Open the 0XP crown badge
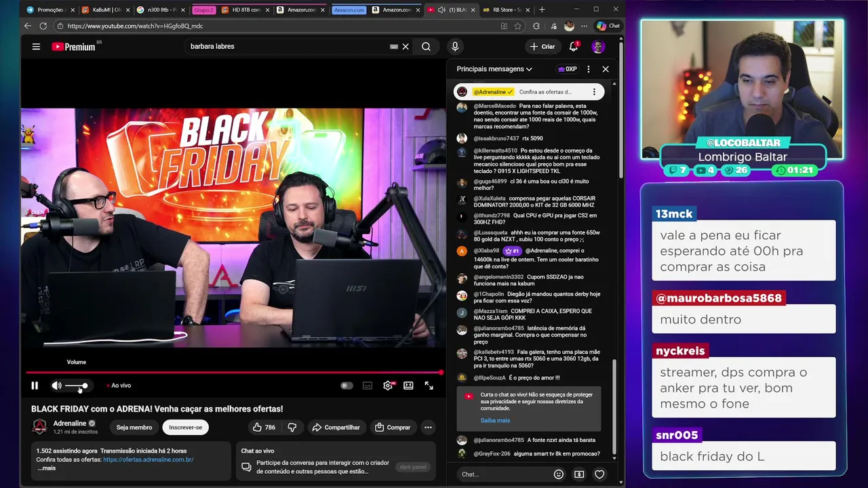This screenshot has width=868, height=488. point(567,69)
